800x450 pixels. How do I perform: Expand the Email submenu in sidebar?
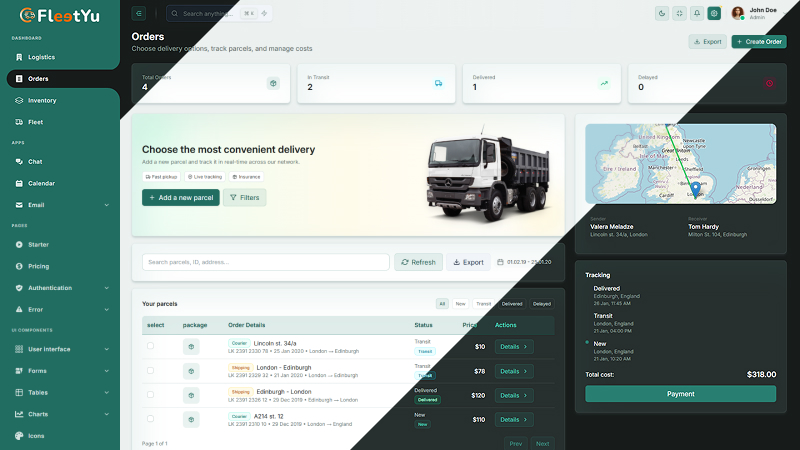(x=106, y=205)
